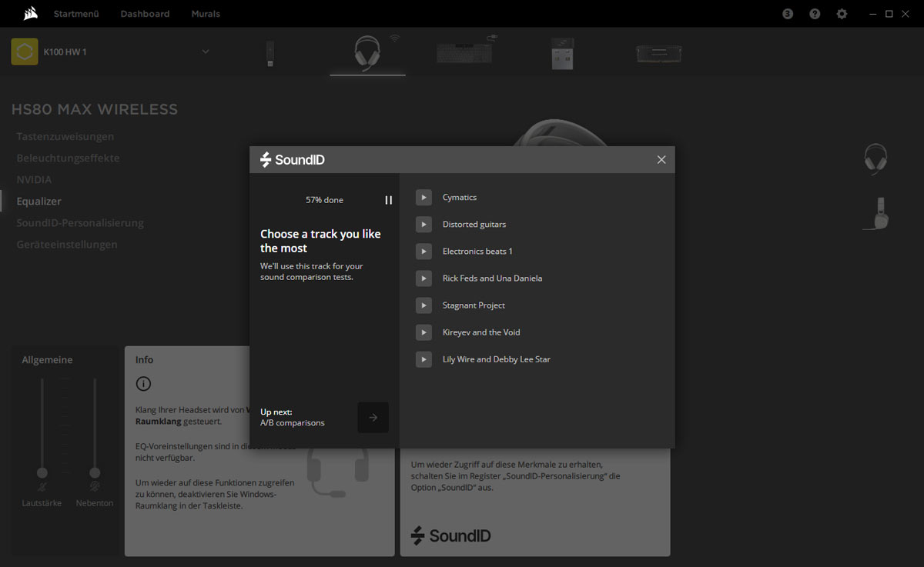Play Rick Feds and Una Daniela track
924x567 pixels.
pos(423,278)
